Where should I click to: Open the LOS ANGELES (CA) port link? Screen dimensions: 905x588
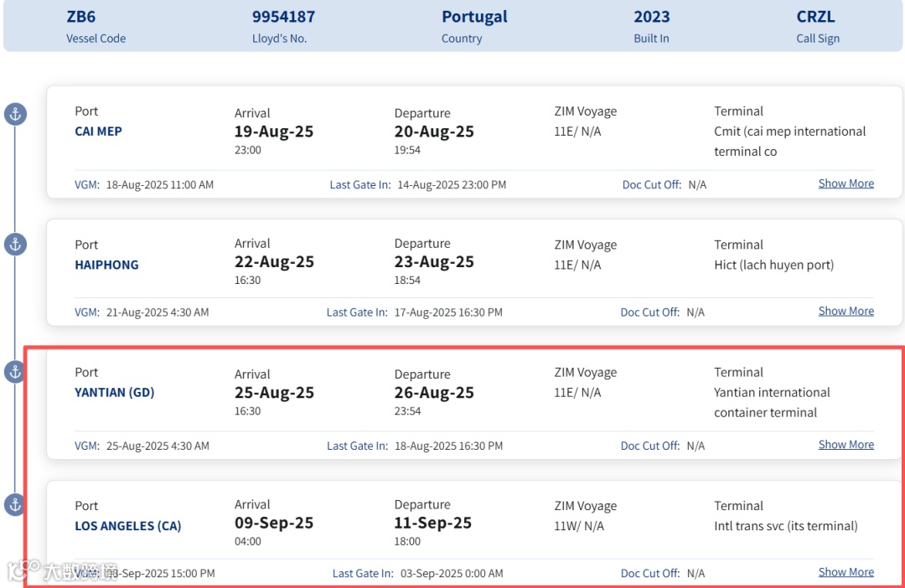(x=127, y=526)
